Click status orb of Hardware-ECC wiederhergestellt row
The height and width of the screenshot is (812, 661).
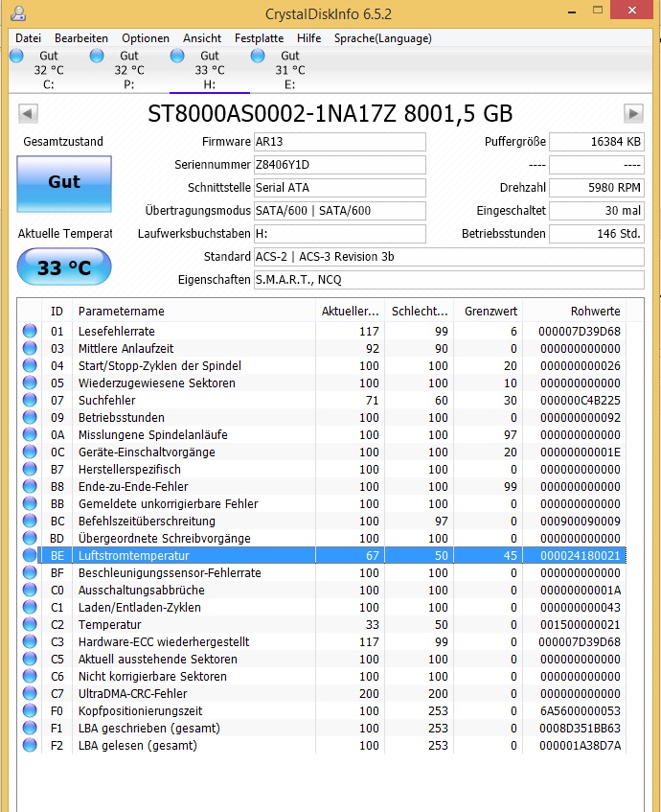coord(30,641)
